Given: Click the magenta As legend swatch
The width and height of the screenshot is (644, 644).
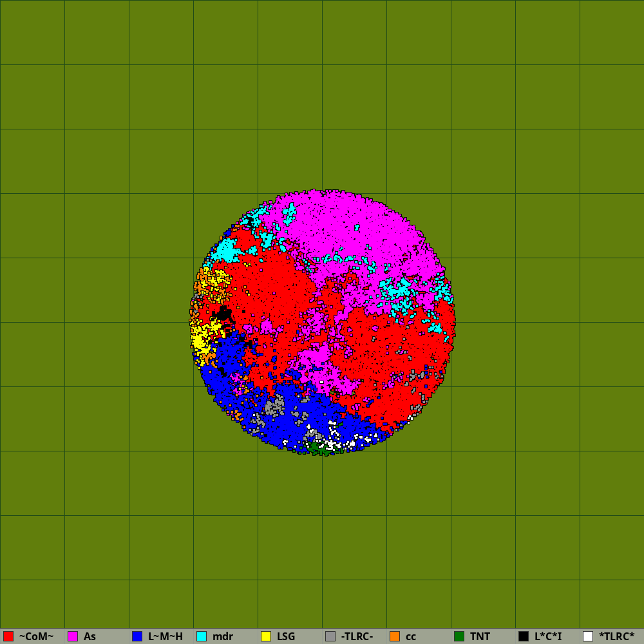Looking at the screenshot, I should click(x=73, y=636).
